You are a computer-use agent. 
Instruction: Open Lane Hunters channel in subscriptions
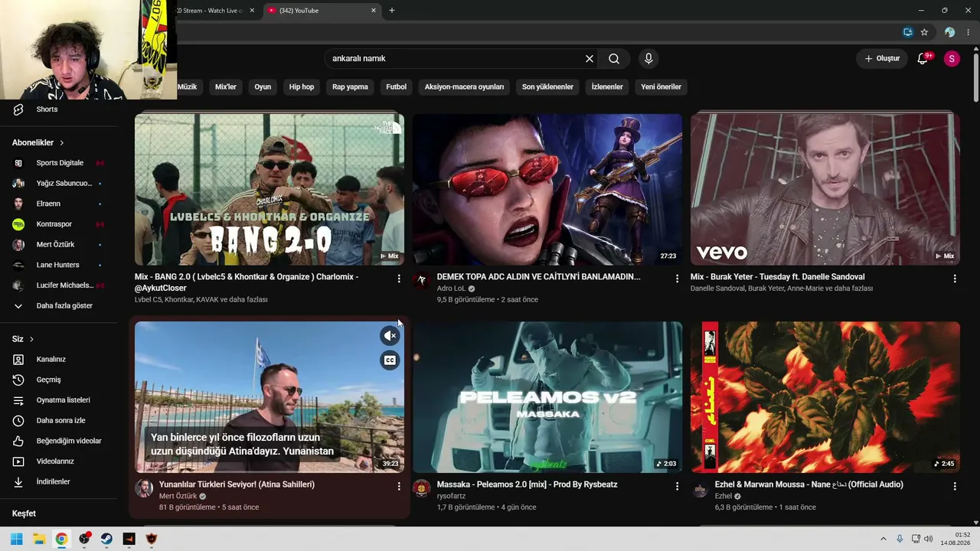point(57,265)
